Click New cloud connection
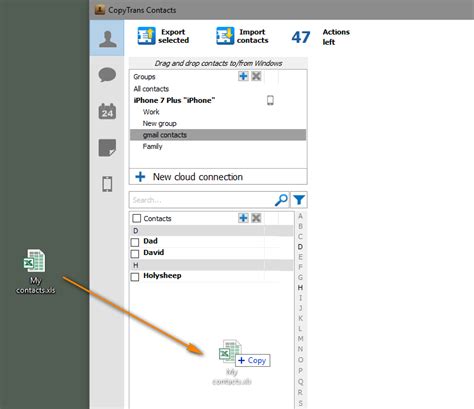 point(218,177)
